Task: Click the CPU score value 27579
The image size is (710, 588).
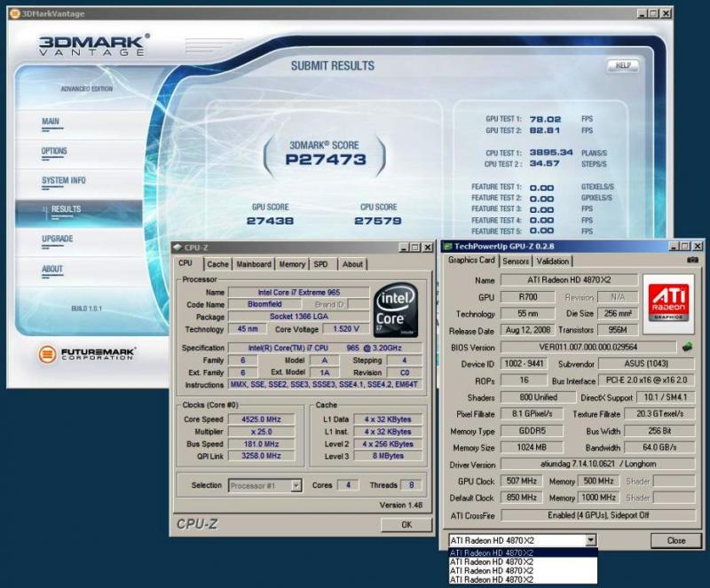Action: (x=378, y=221)
